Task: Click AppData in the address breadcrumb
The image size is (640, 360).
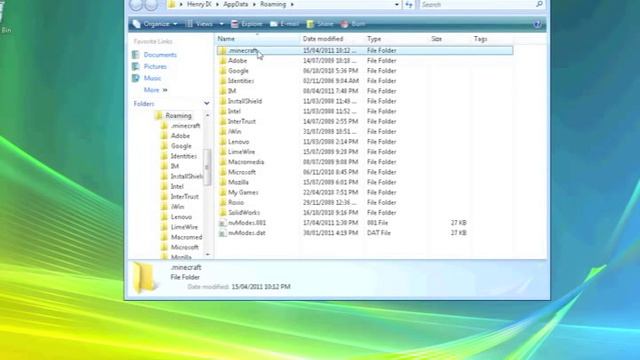Action: pyautogui.click(x=236, y=4)
